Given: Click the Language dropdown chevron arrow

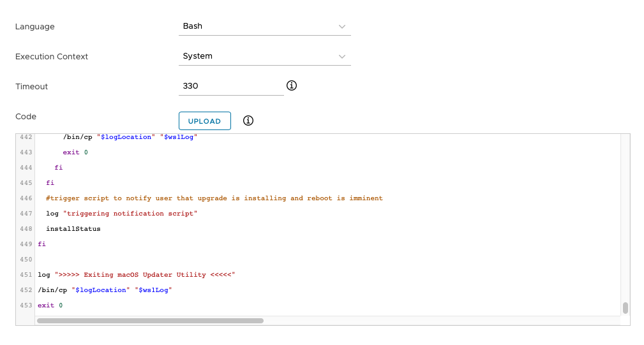Looking at the screenshot, I should tap(341, 27).
